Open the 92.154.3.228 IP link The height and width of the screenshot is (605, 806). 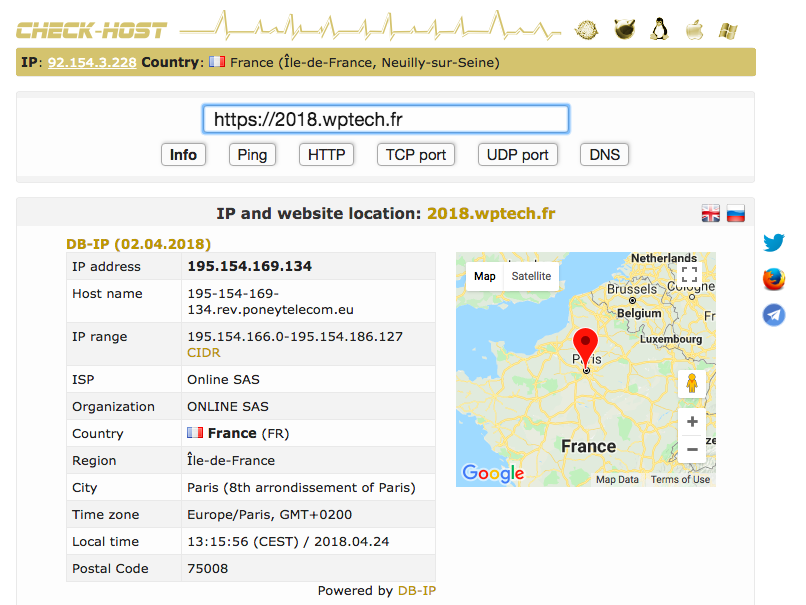point(92,62)
